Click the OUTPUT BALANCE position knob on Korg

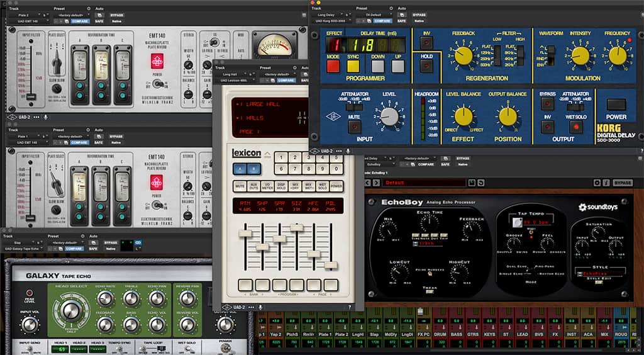(x=508, y=116)
